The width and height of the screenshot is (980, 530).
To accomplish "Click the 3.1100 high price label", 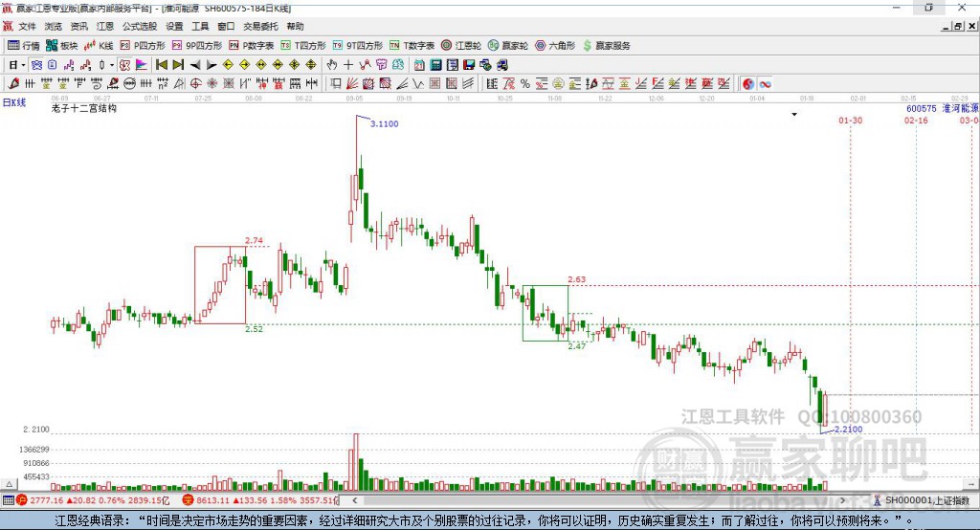I will [385, 123].
